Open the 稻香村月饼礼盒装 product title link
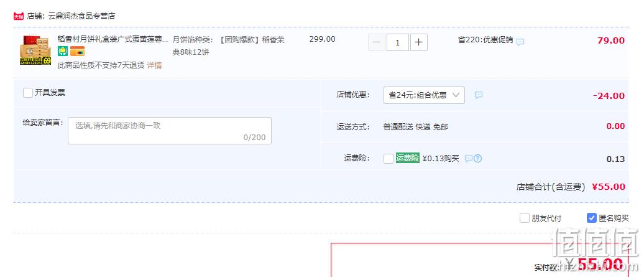 click(x=113, y=39)
